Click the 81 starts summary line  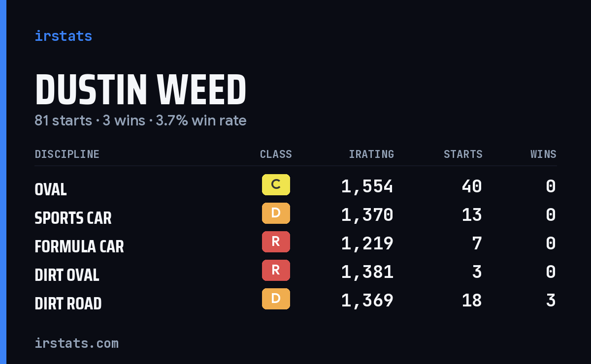(x=140, y=121)
